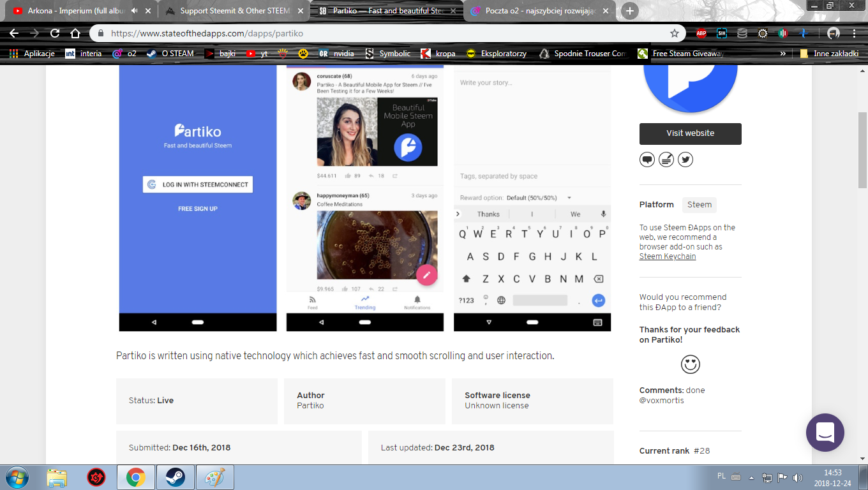Click the Write your story keyboard screenshot thumbnail
Screen dimensions: 868x490
pyautogui.click(x=532, y=198)
